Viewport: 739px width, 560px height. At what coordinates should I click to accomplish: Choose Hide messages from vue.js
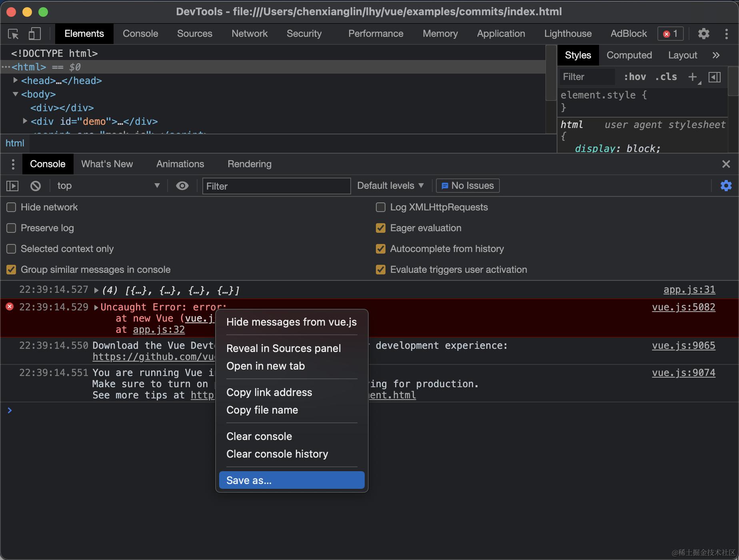292,322
